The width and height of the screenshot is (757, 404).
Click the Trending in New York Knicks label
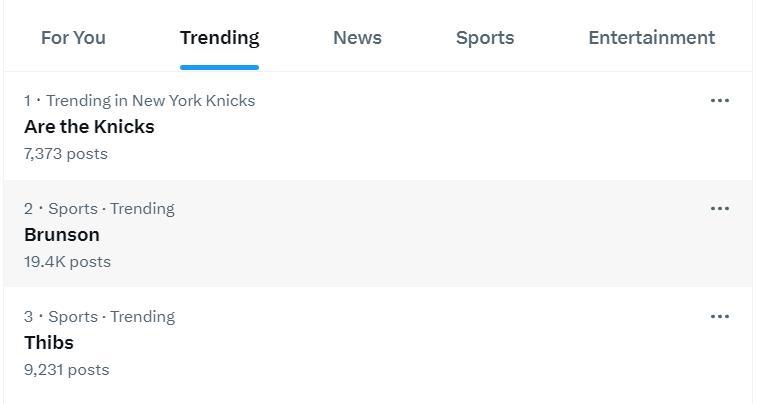point(150,101)
